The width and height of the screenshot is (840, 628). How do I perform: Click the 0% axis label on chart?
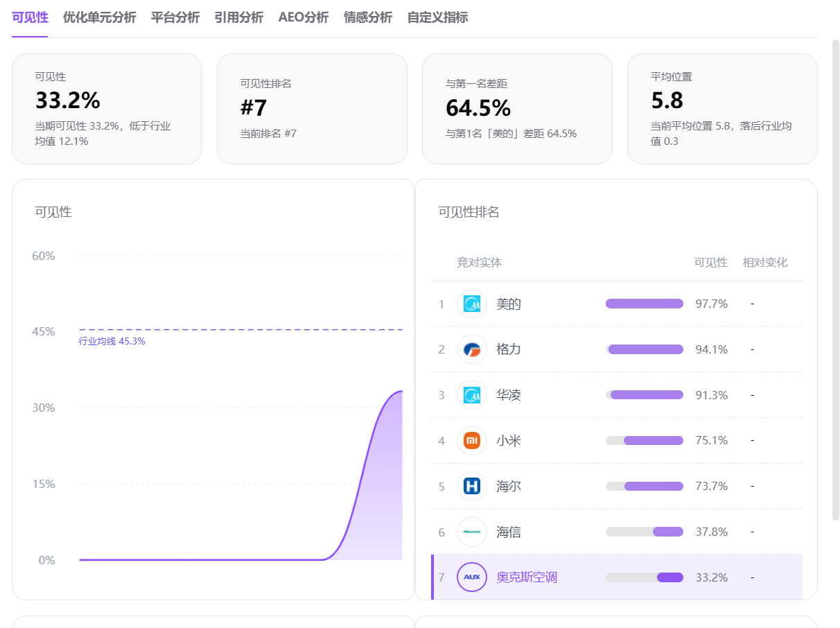tap(47, 560)
